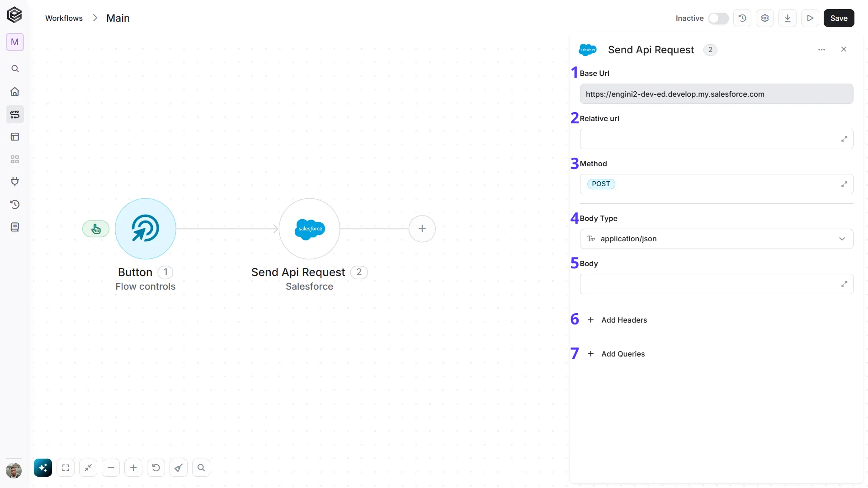The width and height of the screenshot is (868, 488).
Task: Fit workflow to screen
Action: (x=66, y=468)
